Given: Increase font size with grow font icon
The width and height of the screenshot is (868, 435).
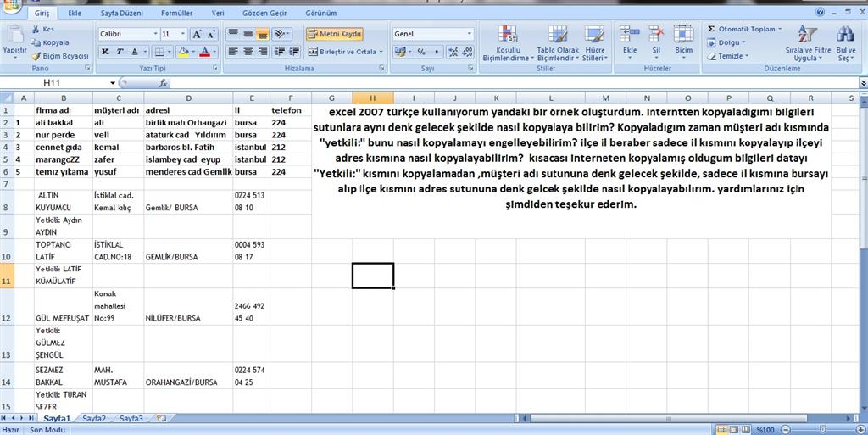Looking at the screenshot, I should coord(197,34).
